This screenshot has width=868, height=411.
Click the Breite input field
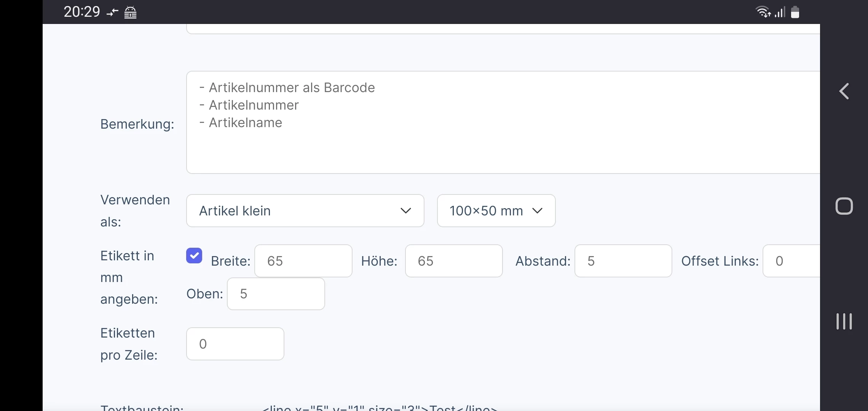303,261
